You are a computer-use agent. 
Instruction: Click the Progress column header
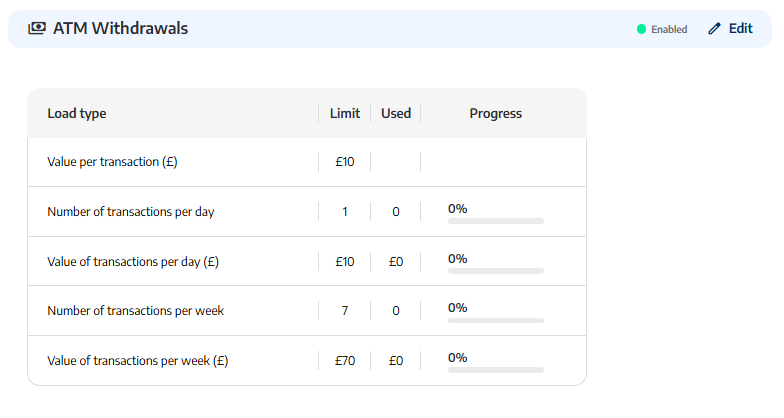click(x=496, y=114)
